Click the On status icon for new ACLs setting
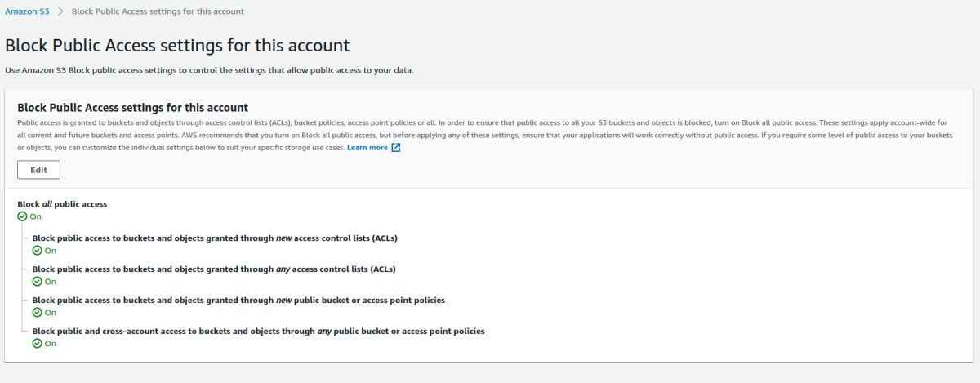 [x=37, y=251]
